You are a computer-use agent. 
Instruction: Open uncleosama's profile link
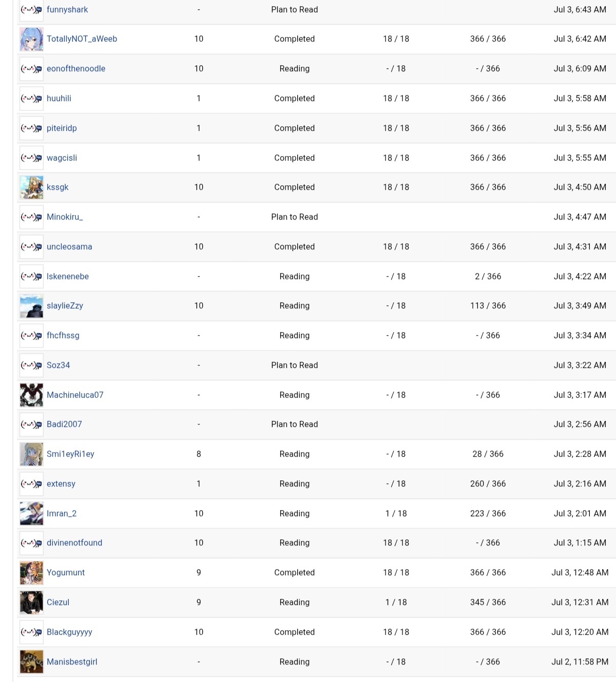pyautogui.click(x=69, y=247)
